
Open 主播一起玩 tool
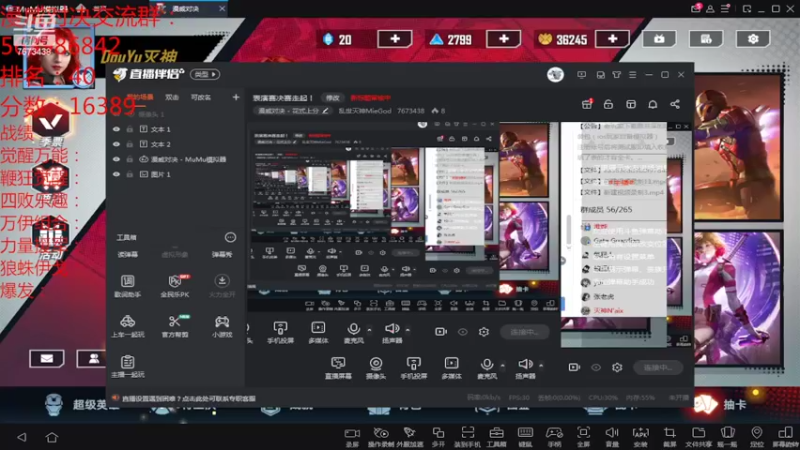[128, 366]
